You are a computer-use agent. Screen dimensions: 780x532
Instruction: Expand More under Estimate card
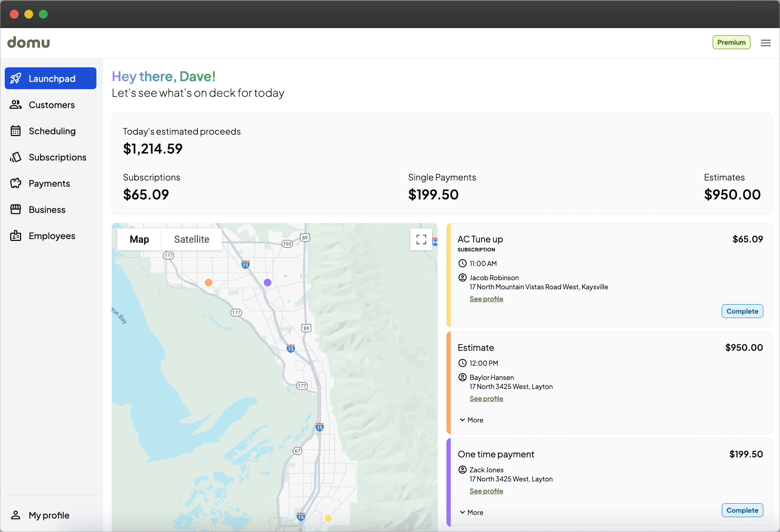(x=471, y=420)
